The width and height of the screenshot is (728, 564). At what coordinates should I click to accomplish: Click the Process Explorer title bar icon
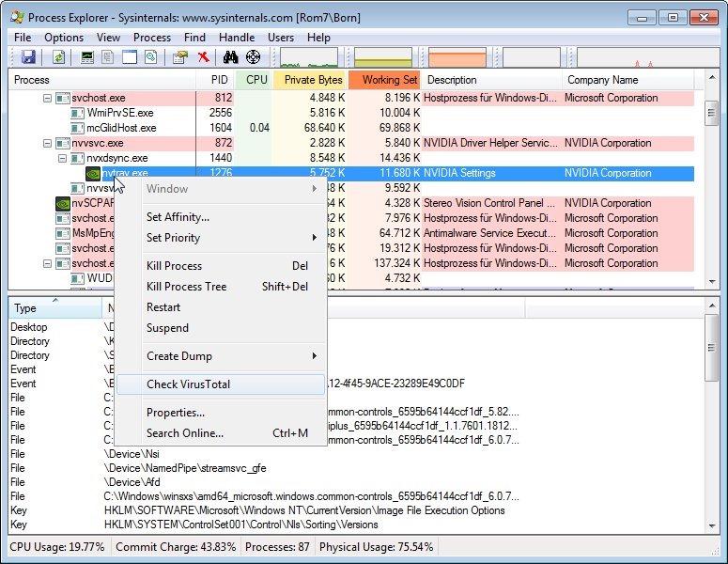(17, 18)
